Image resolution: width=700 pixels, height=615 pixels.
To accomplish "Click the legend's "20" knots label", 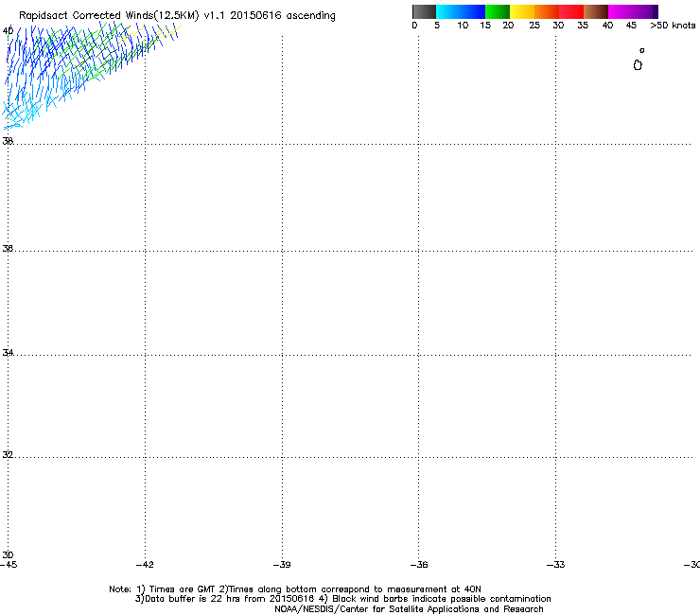I will tap(508, 26).
